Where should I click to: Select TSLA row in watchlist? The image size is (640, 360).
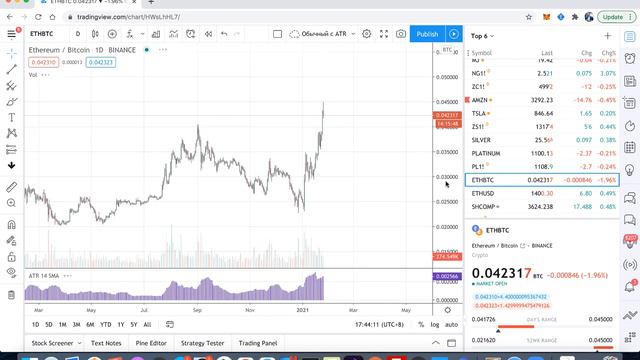click(x=542, y=113)
